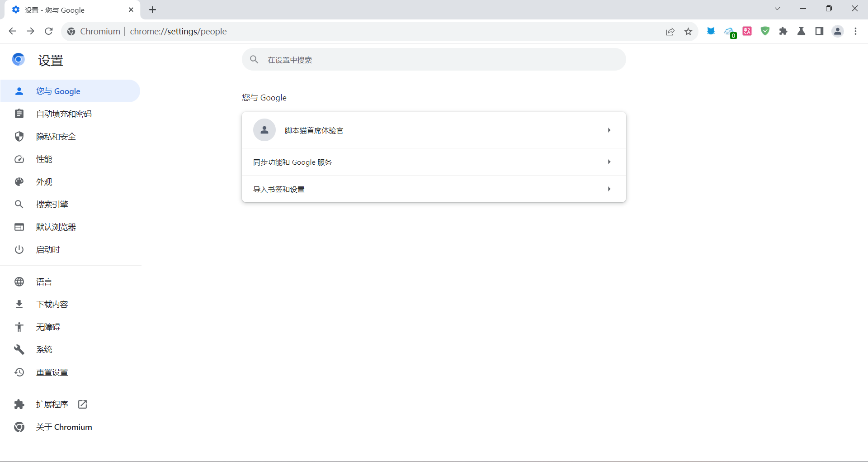Toggle the side panel button
This screenshot has width=868, height=462.
[x=819, y=31]
